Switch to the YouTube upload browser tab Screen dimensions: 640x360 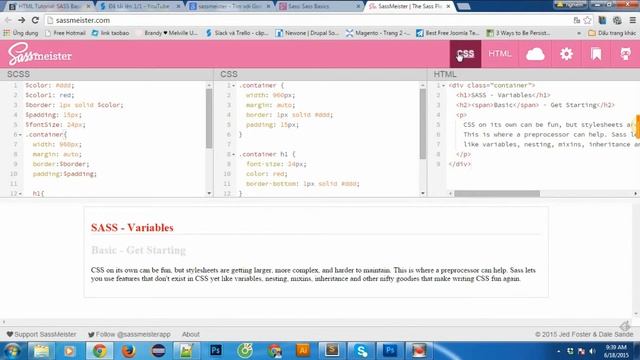coord(139,6)
